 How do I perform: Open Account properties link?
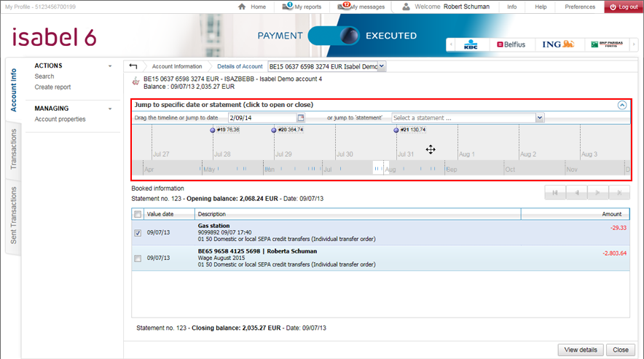[60, 119]
